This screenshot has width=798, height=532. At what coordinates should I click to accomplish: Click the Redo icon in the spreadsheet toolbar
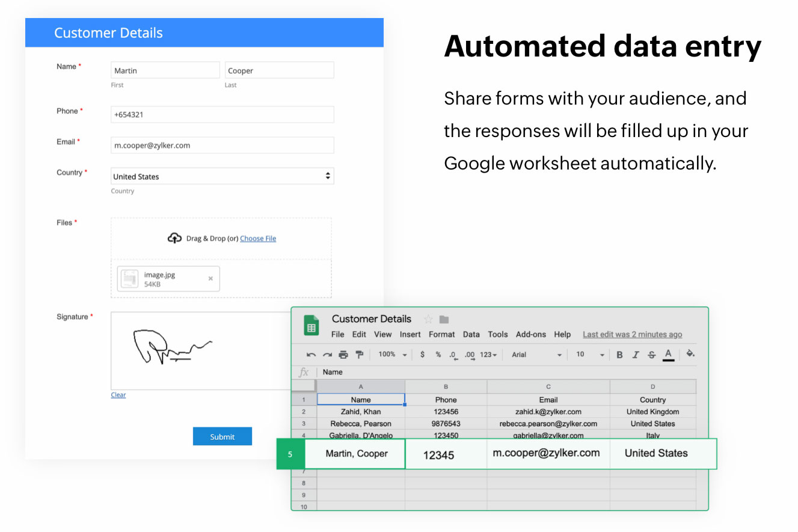[327, 354]
